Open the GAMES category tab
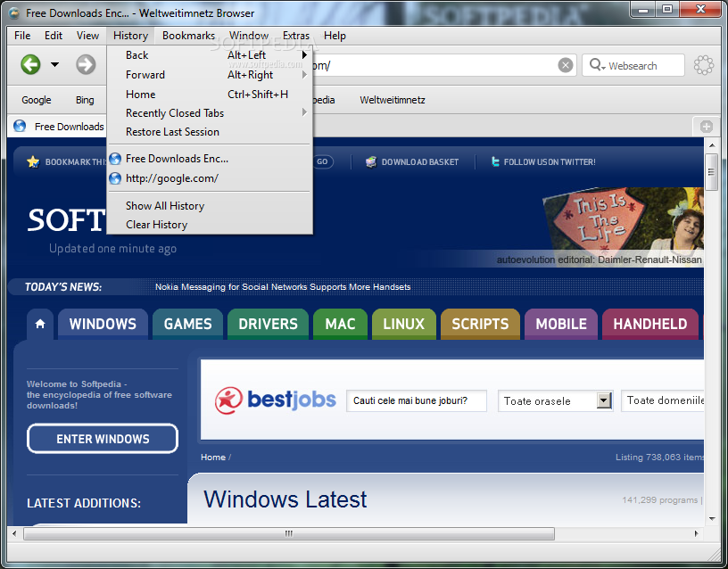The image size is (728, 569). click(187, 324)
